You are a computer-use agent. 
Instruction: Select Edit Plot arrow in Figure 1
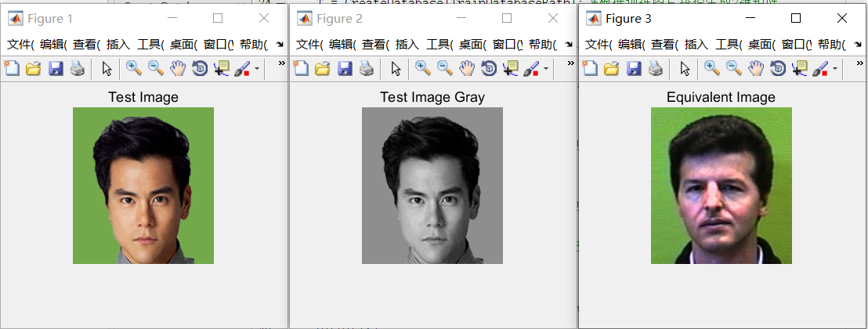tap(107, 69)
